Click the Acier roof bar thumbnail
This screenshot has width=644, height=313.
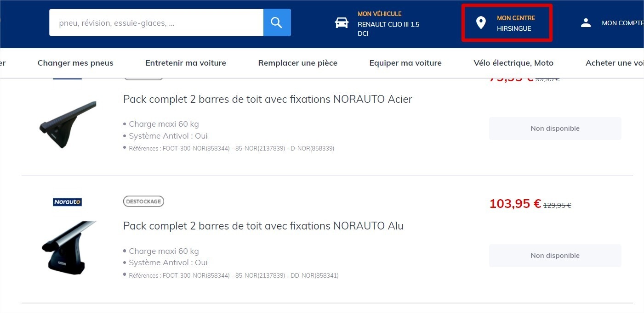coord(68,124)
